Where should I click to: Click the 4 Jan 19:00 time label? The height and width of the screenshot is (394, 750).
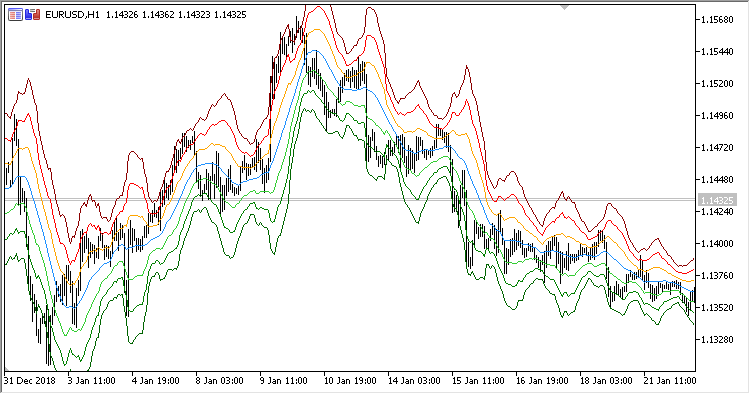point(155,381)
